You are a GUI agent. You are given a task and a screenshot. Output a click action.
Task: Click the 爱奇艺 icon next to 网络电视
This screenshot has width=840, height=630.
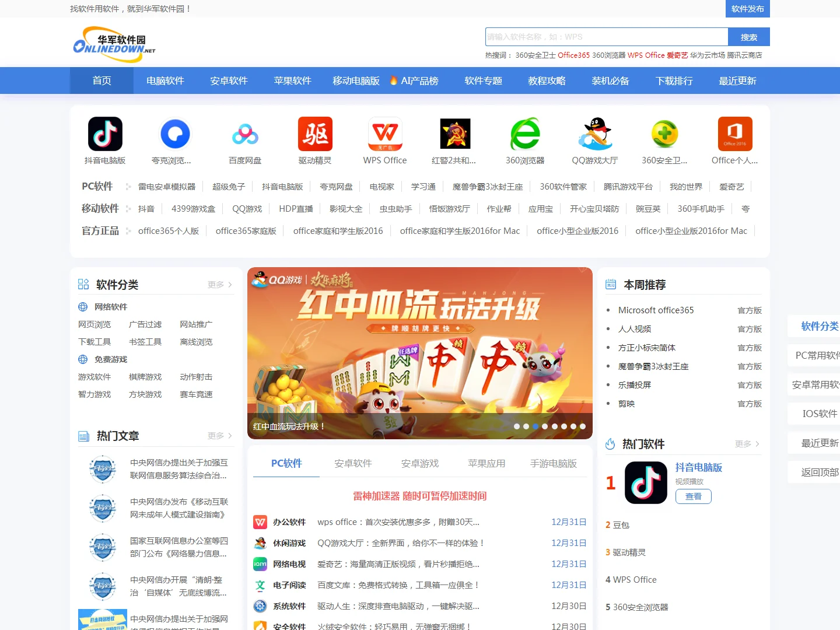click(260, 564)
